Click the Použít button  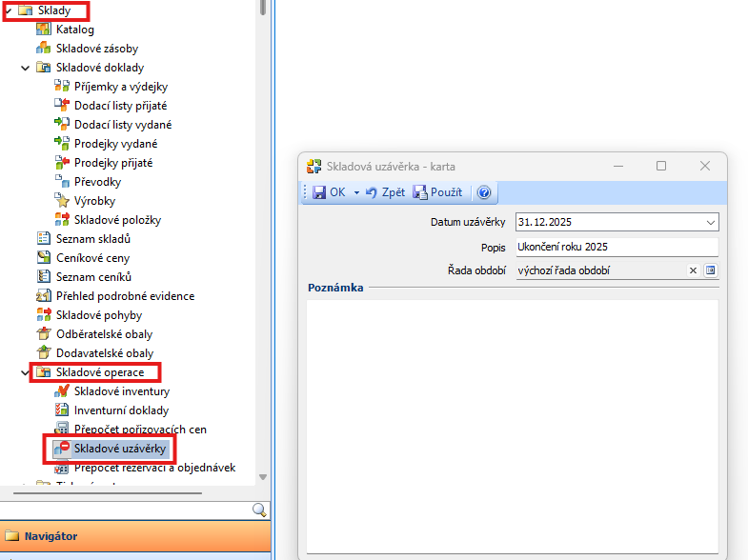pos(438,192)
